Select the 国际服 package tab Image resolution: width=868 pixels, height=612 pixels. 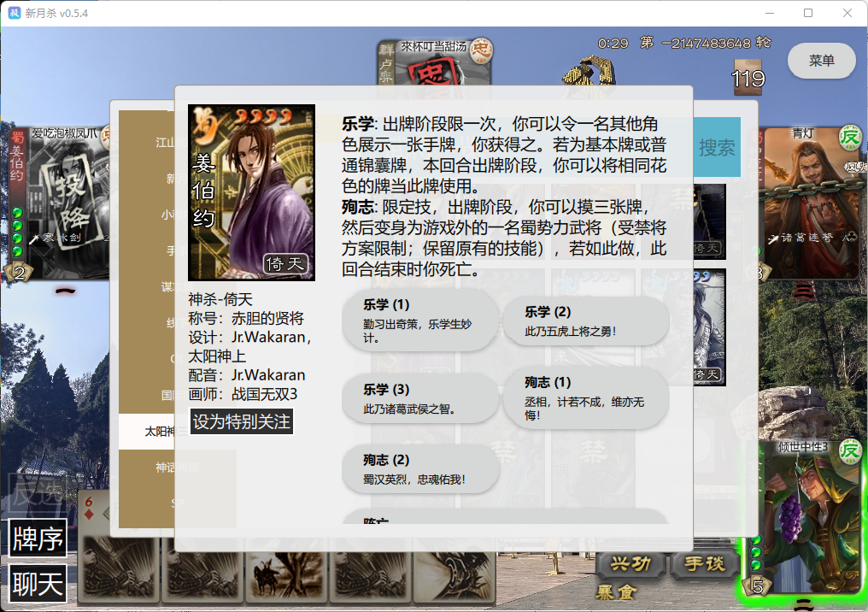147,395
